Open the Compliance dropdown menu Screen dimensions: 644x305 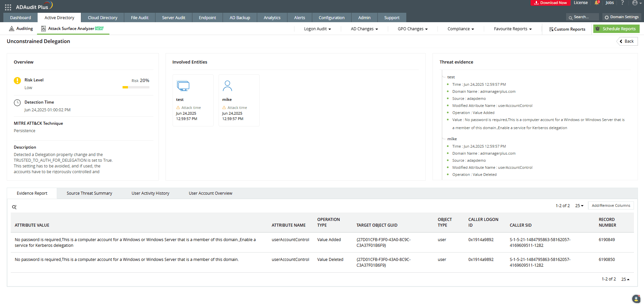coord(461,29)
